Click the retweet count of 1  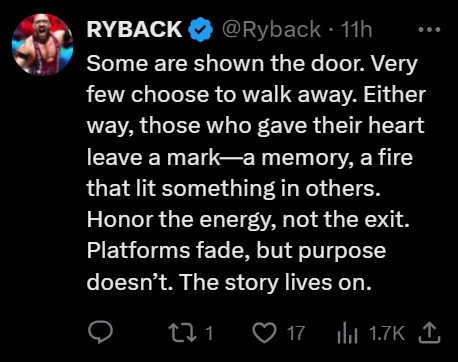click(209, 333)
